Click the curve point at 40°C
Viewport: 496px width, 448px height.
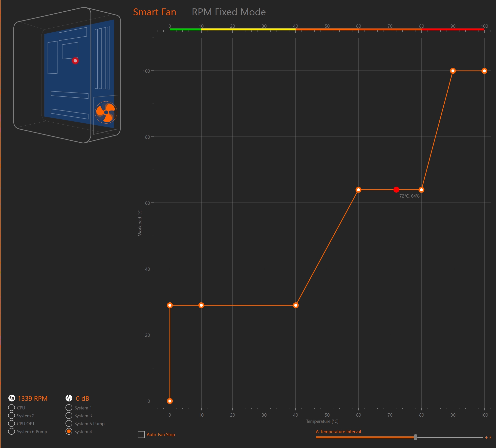[296, 305]
